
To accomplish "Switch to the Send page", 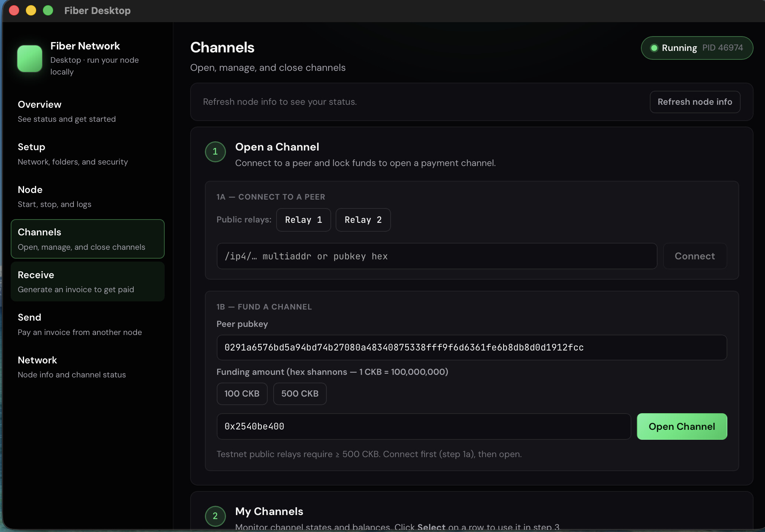I will click(x=88, y=324).
